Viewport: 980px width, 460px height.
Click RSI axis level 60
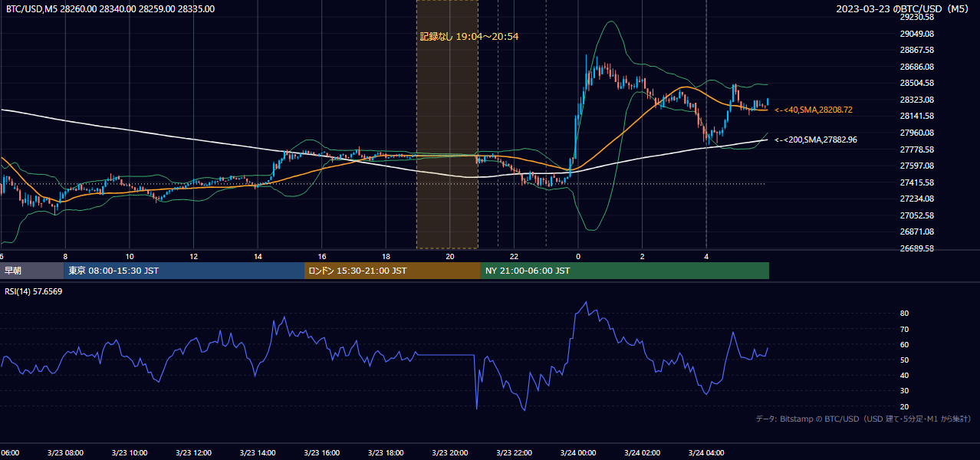point(904,344)
